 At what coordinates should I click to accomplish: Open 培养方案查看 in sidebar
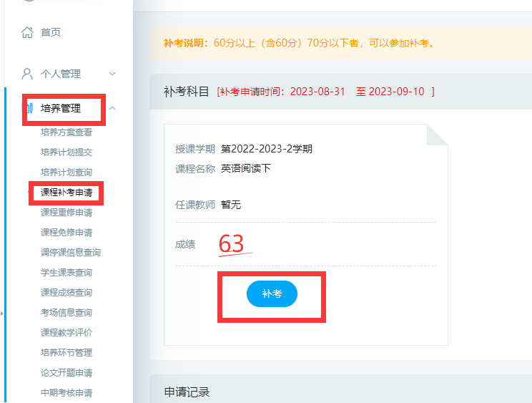click(66, 132)
